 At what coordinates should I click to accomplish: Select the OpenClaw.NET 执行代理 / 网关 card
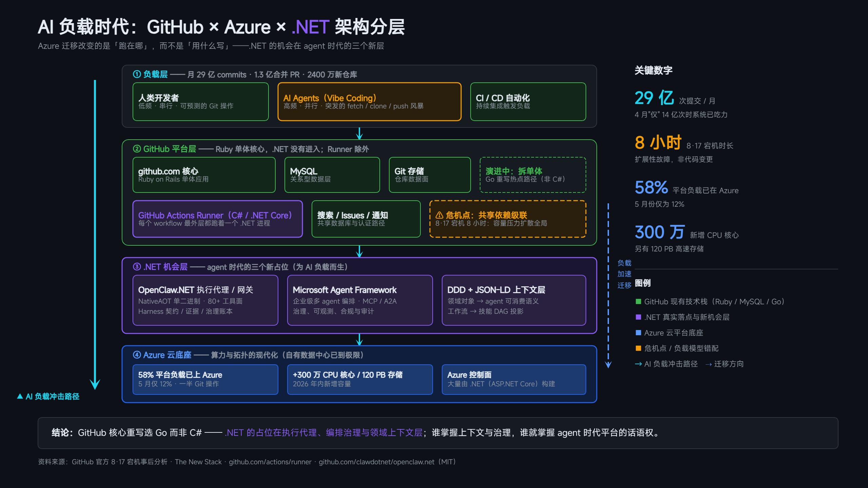point(205,300)
